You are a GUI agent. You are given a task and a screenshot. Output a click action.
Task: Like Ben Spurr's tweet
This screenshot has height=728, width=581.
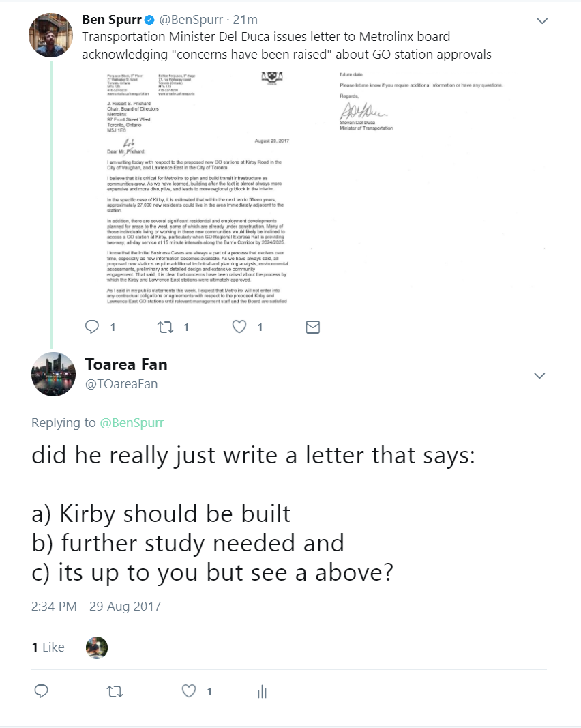point(239,327)
